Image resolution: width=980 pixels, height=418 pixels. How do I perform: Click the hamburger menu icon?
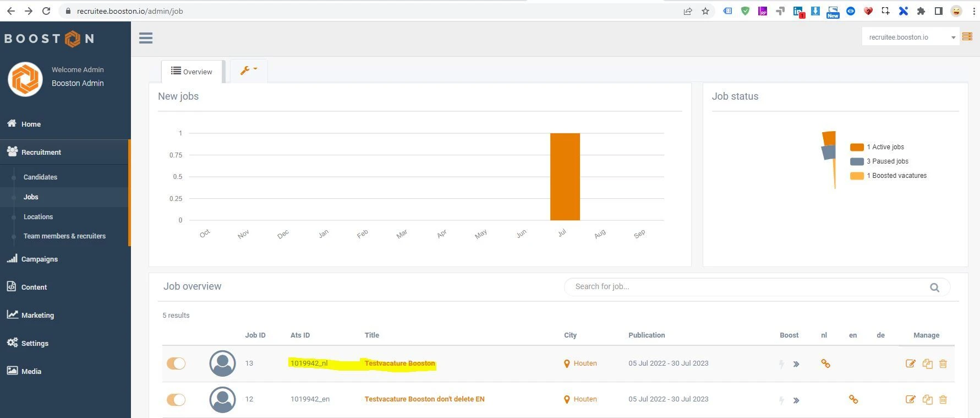pyautogui.click(x=146, y=38)
